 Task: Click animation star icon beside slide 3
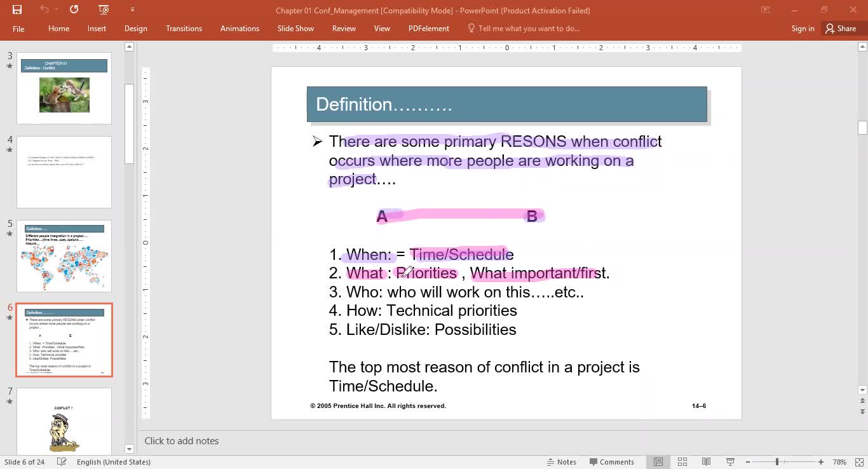coord(10,66)
